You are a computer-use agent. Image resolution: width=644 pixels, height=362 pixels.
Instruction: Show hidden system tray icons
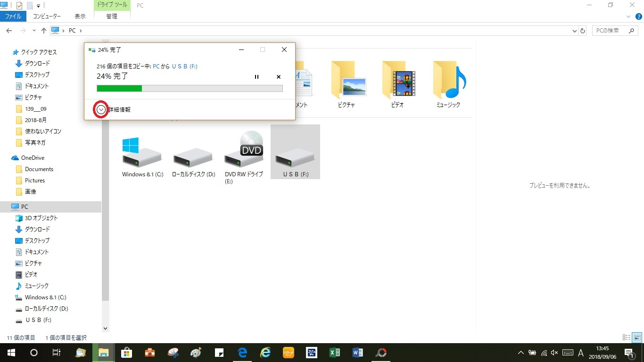coord(521,353)
